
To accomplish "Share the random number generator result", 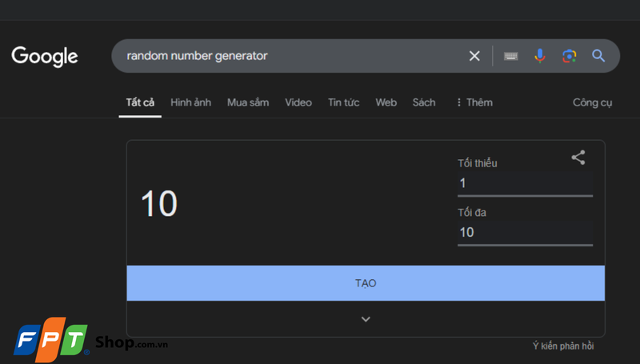I will pos(578,158).
